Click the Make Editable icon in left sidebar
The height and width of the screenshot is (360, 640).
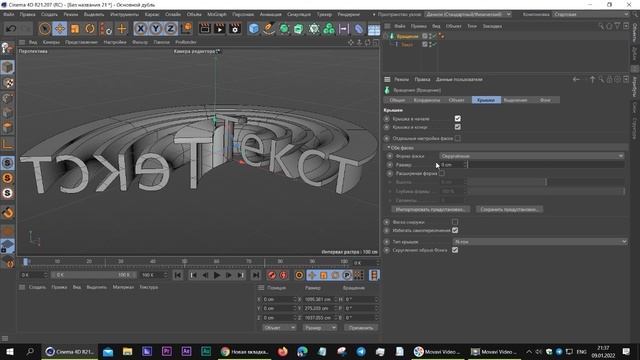point(7,49)
